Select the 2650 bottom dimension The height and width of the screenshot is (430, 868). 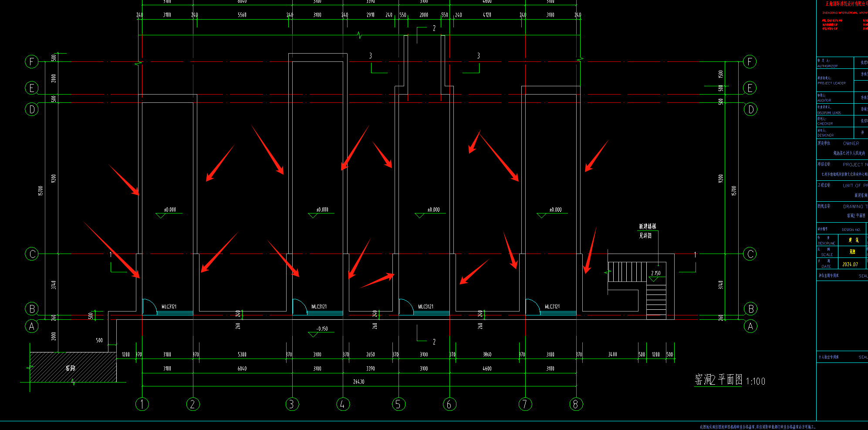click(371, 355)
